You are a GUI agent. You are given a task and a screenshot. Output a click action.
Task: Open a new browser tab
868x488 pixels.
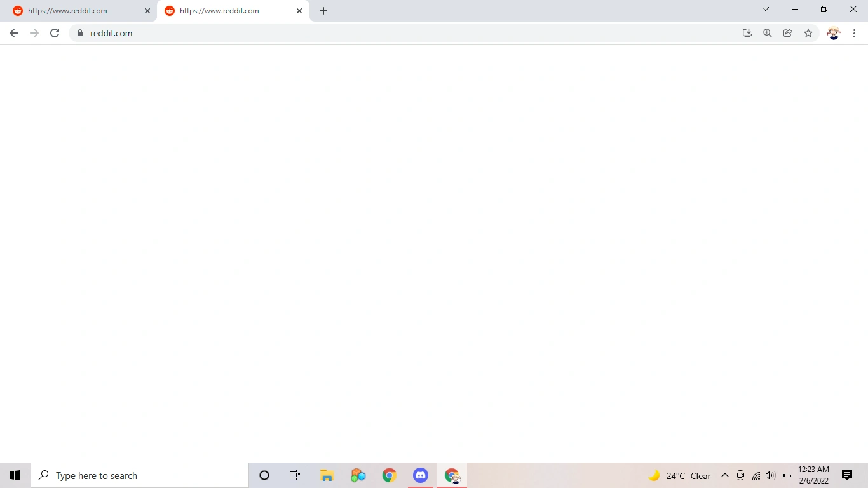pyautogui.click(x=323, y=10)
